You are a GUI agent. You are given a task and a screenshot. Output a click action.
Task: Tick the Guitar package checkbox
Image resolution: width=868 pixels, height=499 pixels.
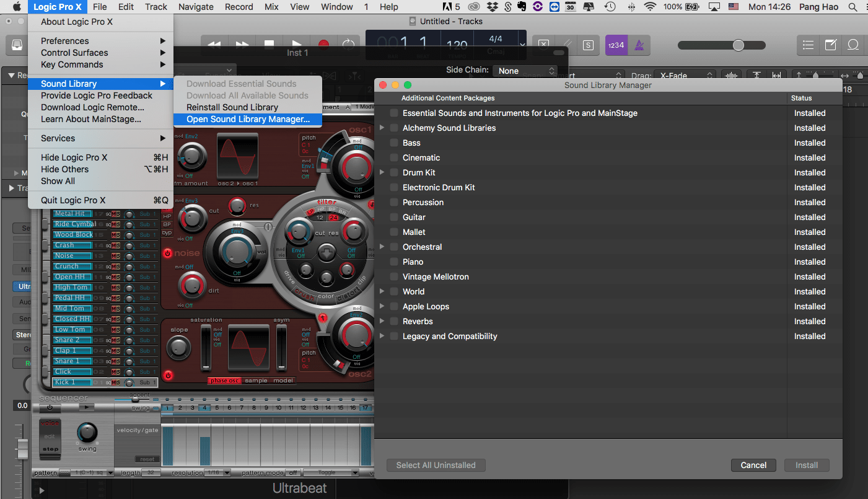[x=394, y=218]
